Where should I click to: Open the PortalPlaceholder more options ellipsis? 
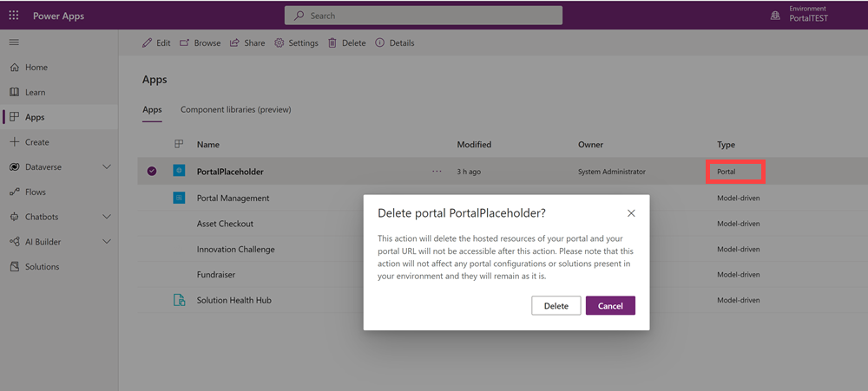click(x=437, y=172)
